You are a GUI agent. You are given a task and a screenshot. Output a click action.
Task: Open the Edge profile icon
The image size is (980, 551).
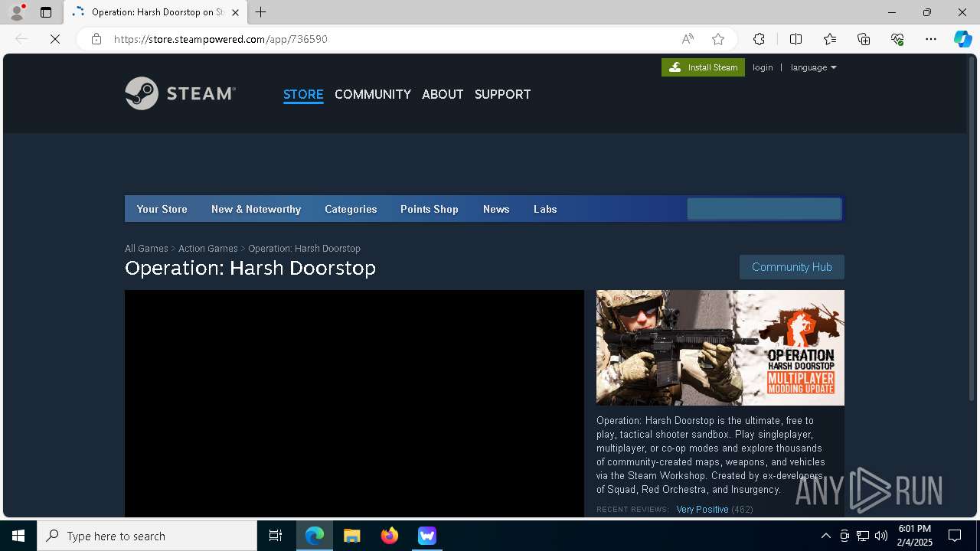(17, 12)
